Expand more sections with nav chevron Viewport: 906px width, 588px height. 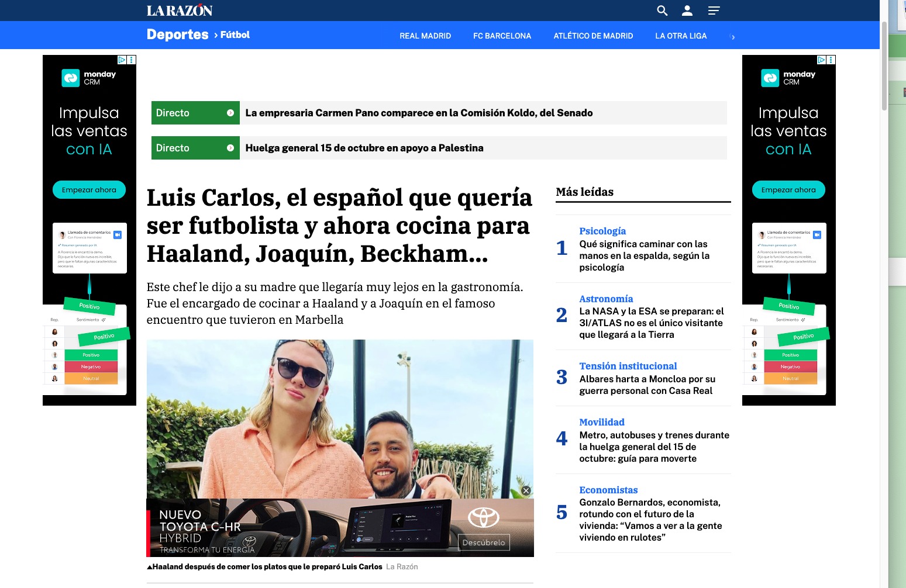pyautogui.click(x=733, y=37)
